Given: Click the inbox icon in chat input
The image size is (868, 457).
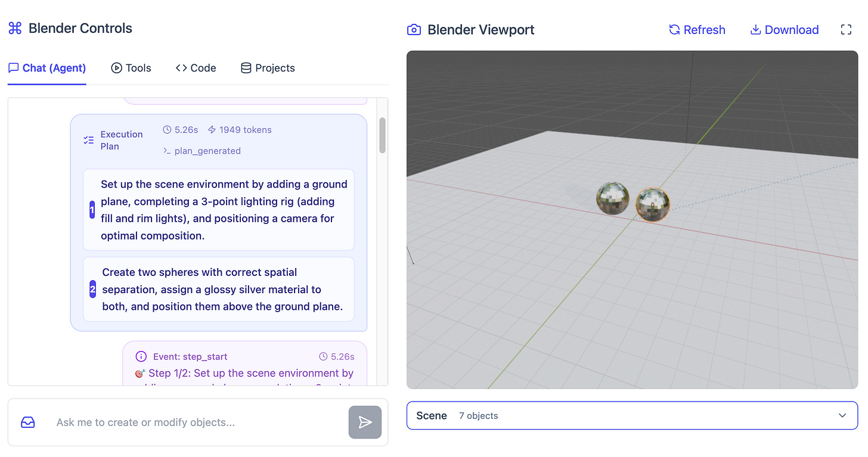Looking at the screenshot, I should tap(28, 422).
